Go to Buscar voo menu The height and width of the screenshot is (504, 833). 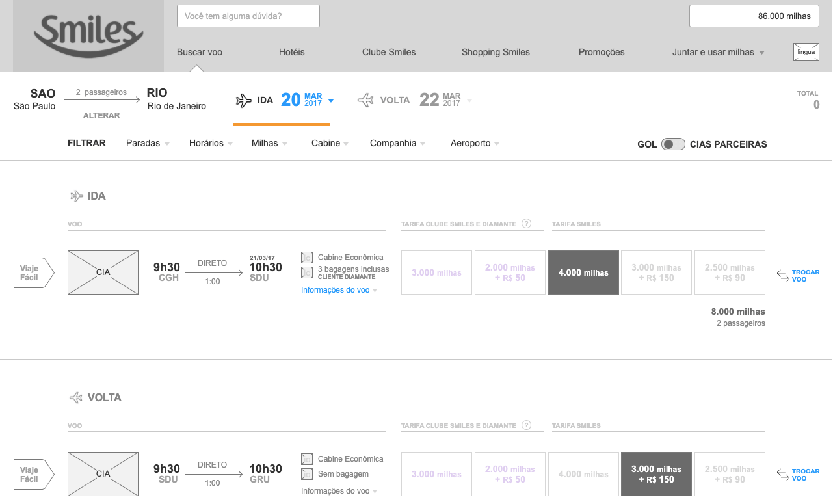pos(200,52)
